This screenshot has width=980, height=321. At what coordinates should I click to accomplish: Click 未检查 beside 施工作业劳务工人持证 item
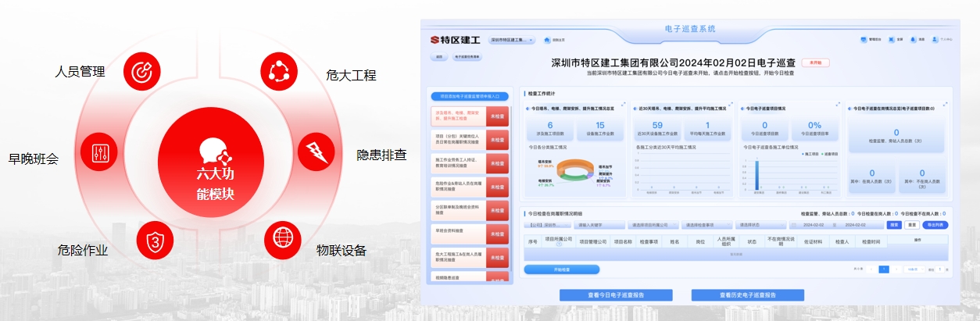(x=497, y=162)
